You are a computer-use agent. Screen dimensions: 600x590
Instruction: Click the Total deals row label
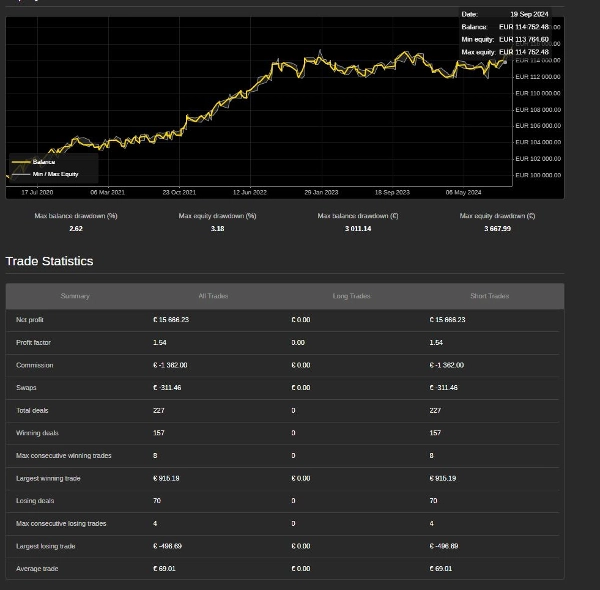point(32,410)
